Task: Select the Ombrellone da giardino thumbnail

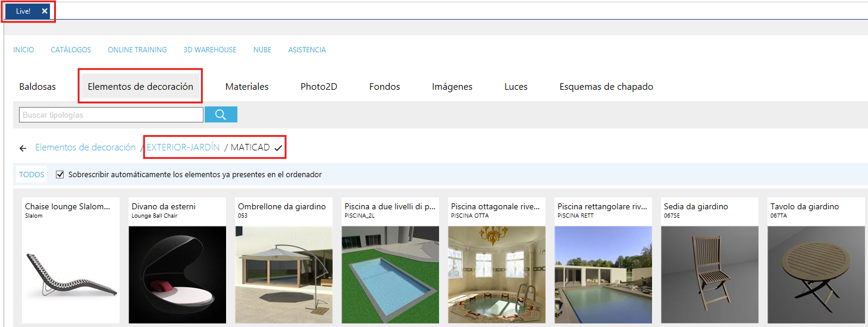Action: coord(284,260)
